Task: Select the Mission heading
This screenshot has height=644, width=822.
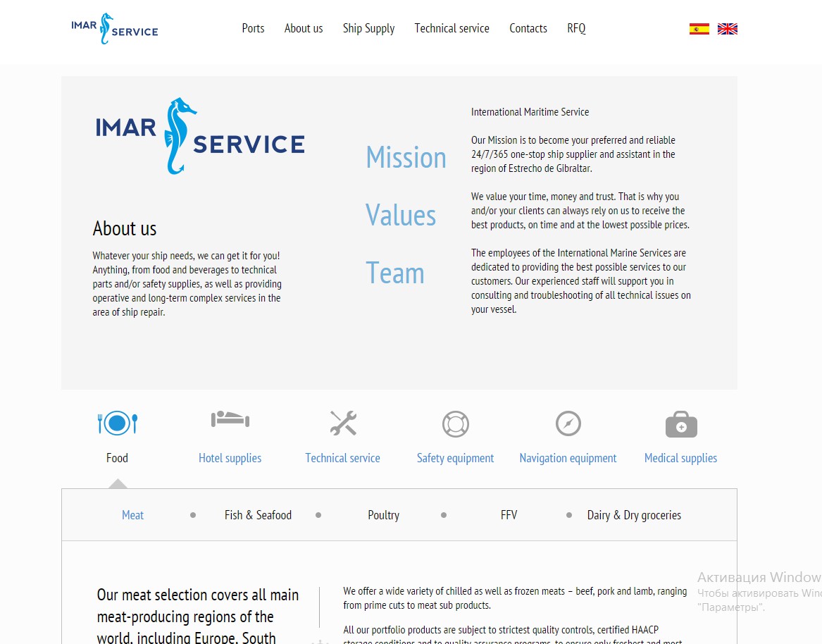Action: (x=406, y=157)
